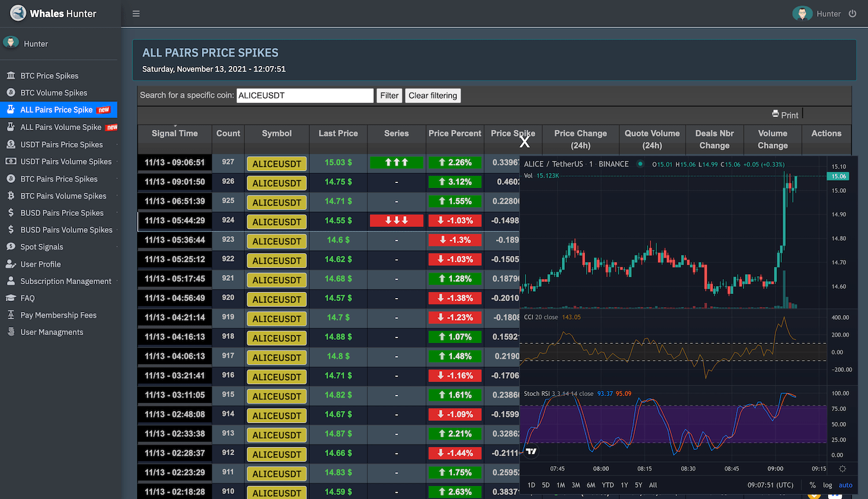This screenshot has width=868, height=499.
Task: Open BTC Price Spikes page
Action: (x=49, y=76)
